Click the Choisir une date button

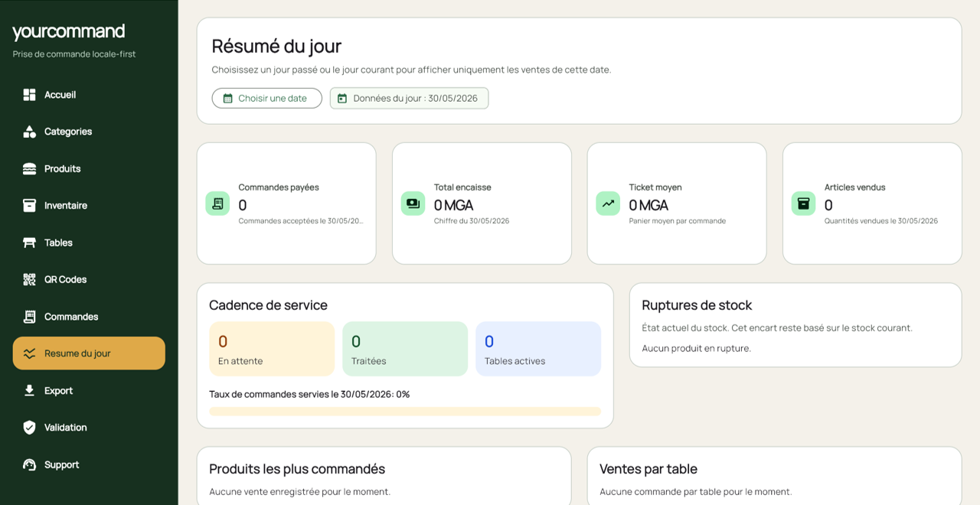pos(266,98)
